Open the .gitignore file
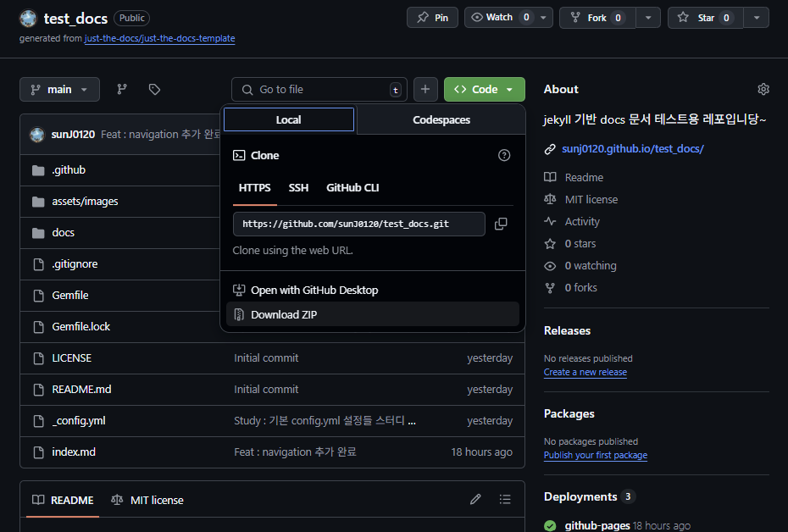Viewport: 788px width, 532px height. [75, 264]
